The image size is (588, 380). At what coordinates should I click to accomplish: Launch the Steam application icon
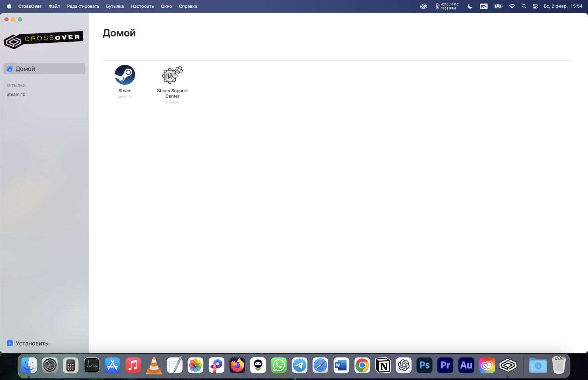pos(125,75)
